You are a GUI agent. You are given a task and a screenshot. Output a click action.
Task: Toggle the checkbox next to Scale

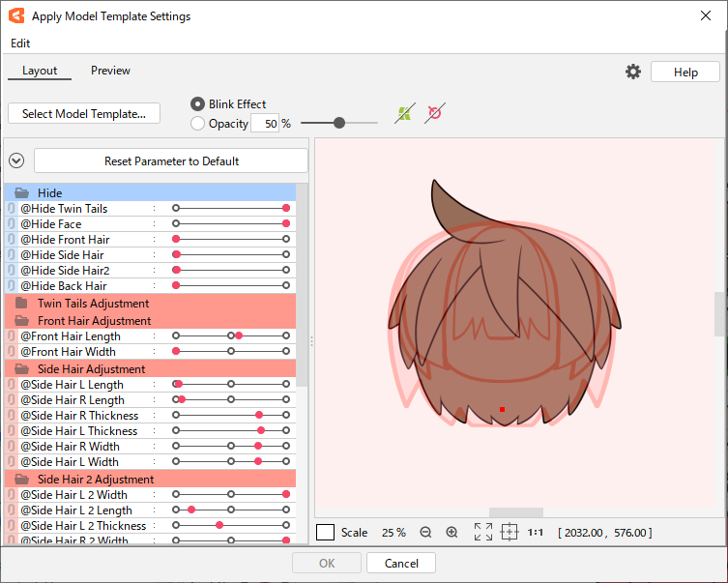(x=325, y=533)
